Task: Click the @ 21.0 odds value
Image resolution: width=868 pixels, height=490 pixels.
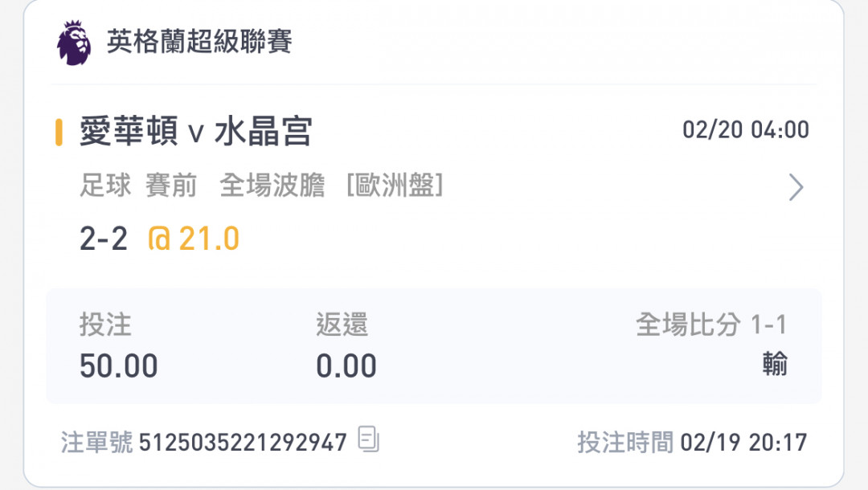Action: tap(193, 239)
